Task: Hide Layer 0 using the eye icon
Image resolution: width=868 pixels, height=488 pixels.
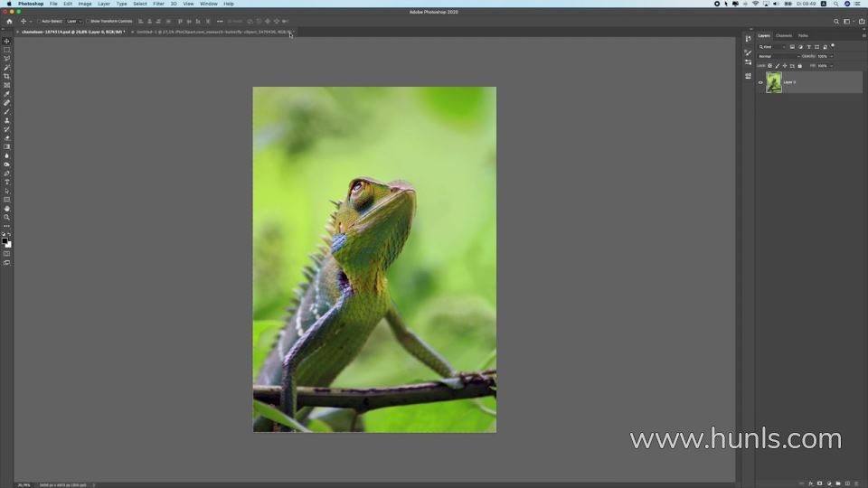Action: point(760,82)
